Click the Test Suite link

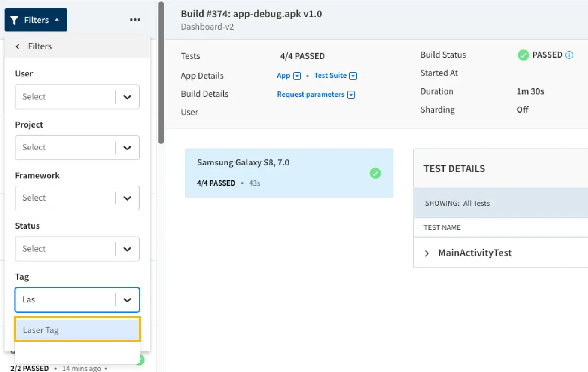(x=330, y=76)
